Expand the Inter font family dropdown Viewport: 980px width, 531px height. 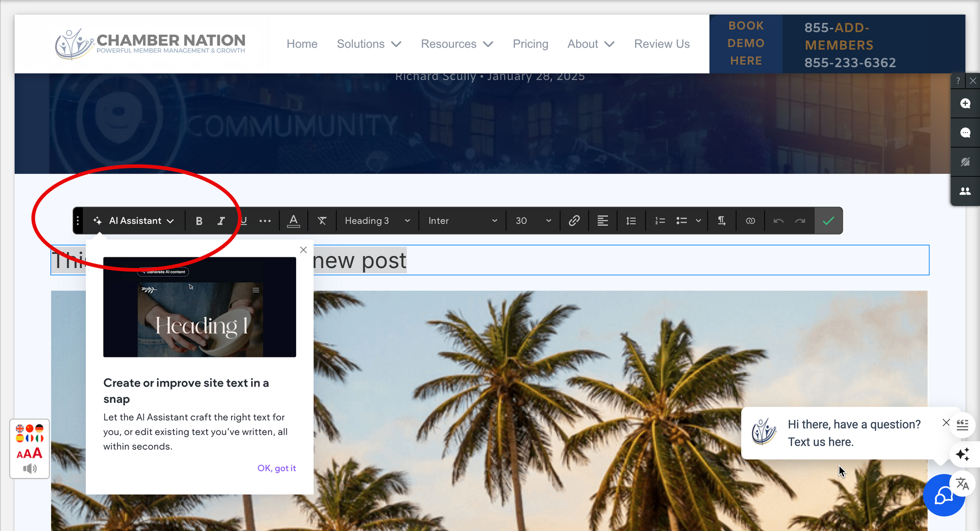pos(462,221)
